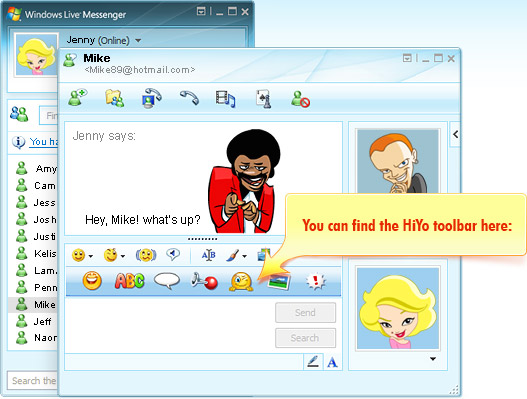527x399 pixels.
Task: Block this contact icon
Action: pyautogui.click(x=300, y=99)
